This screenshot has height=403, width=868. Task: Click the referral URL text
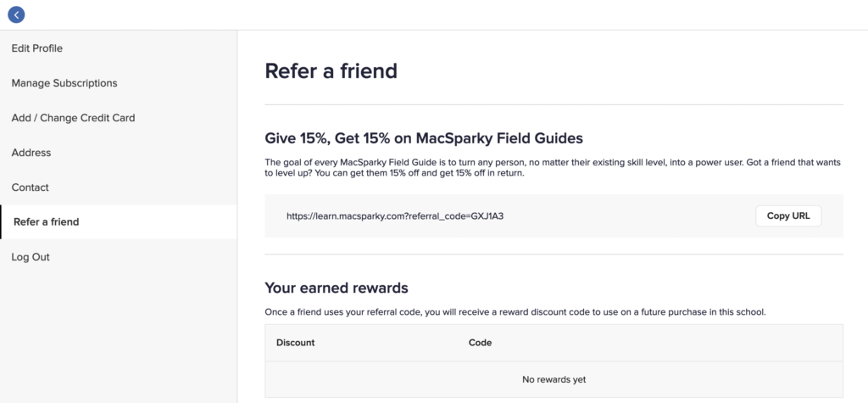tap(395, 216)
